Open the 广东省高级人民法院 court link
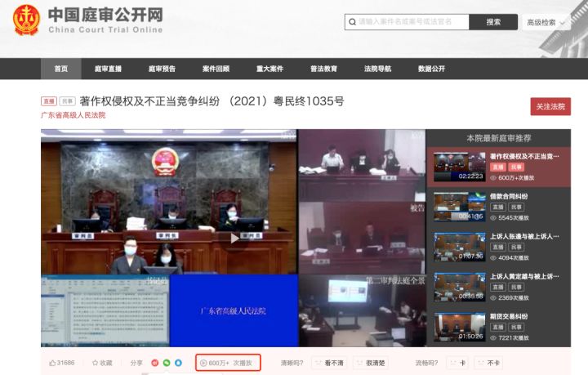 pyautogui.click(x=73, y=115)
